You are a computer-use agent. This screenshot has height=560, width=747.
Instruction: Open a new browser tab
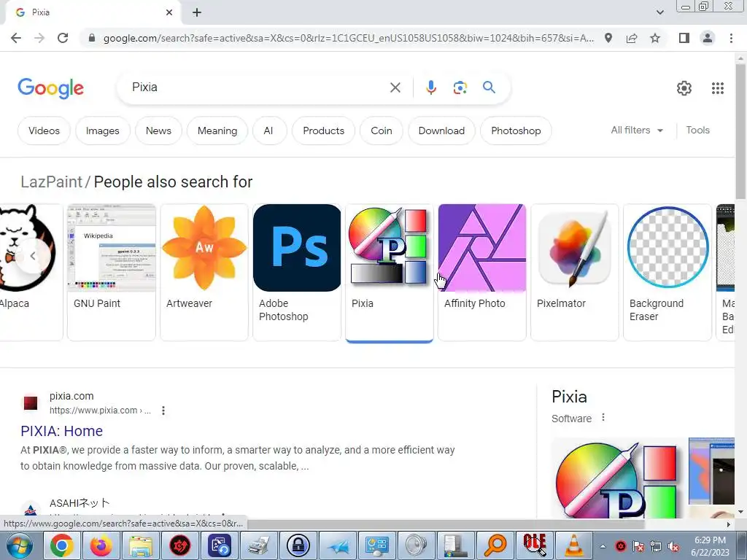tap(197, 12)
